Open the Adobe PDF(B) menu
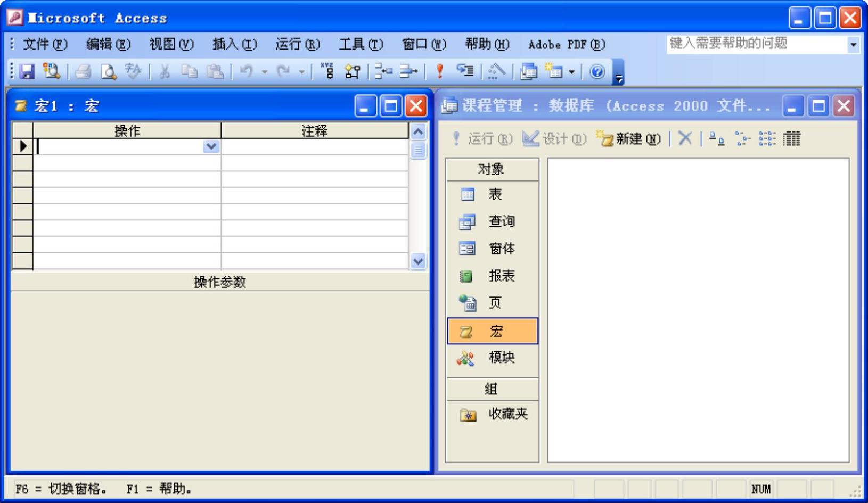This screenshot has height=503, width=868. tap(567, 44)
